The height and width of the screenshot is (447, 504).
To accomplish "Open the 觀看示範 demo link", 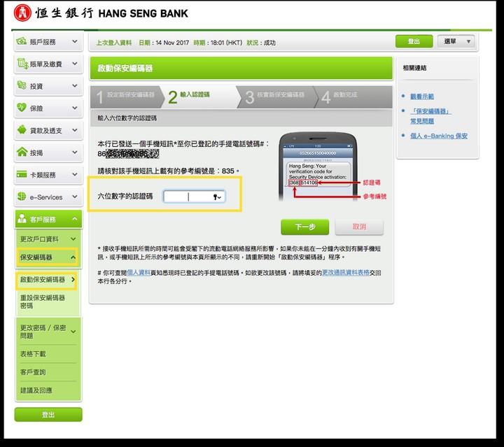I will [x=421, y=97].
